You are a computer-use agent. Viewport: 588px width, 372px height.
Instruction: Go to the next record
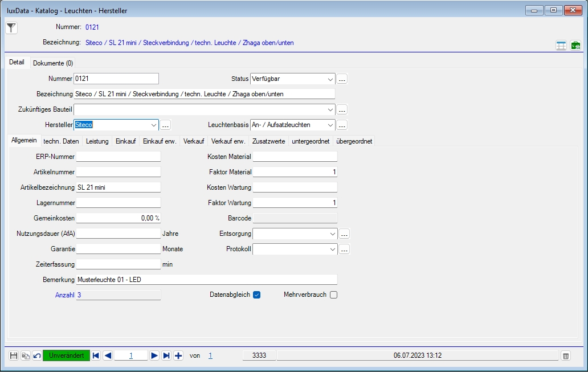(x=154, y=355)
